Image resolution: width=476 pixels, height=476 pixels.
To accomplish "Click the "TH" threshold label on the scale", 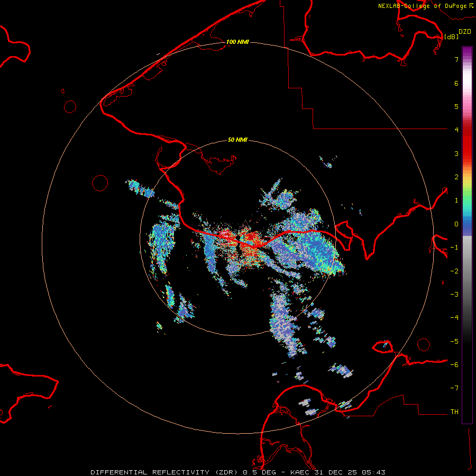I will click(454, 412).
